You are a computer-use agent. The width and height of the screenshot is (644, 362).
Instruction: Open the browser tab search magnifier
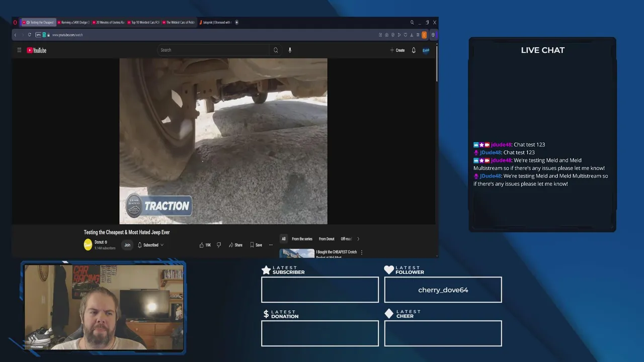(x=412, y=22)
